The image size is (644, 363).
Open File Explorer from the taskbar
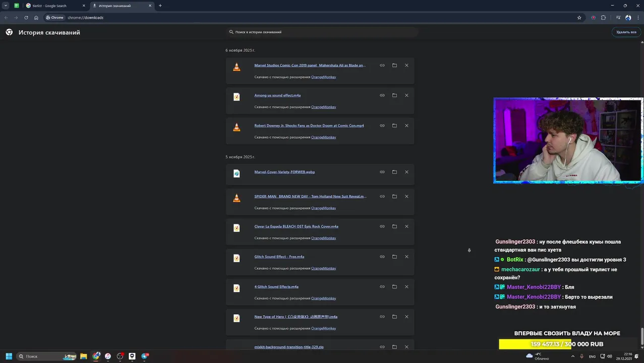click(84, 356)
